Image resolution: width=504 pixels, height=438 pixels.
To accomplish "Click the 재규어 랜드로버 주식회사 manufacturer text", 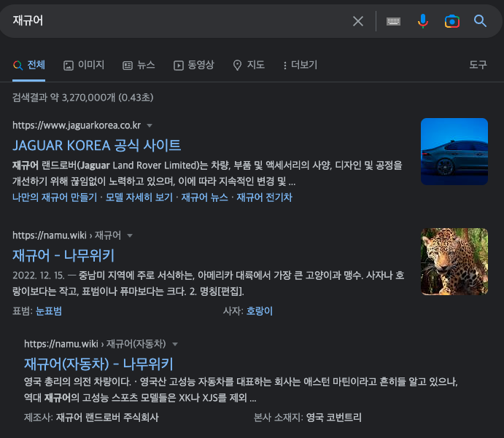I will 107,418.
